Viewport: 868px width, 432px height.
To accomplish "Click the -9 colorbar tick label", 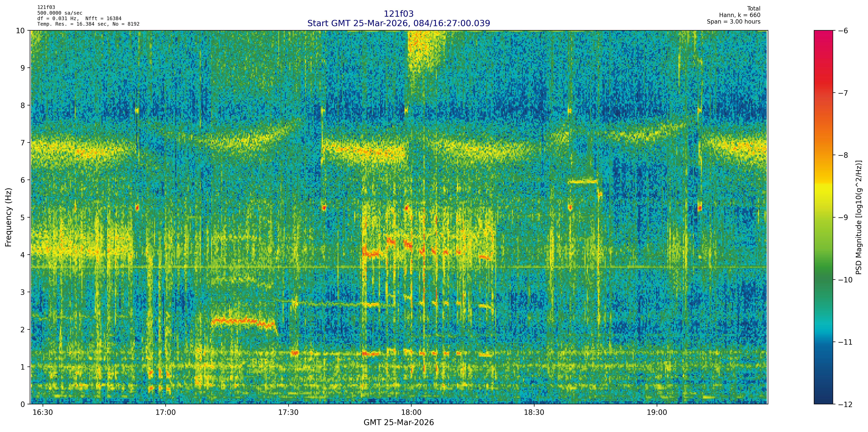I will [x=843, y=217].
